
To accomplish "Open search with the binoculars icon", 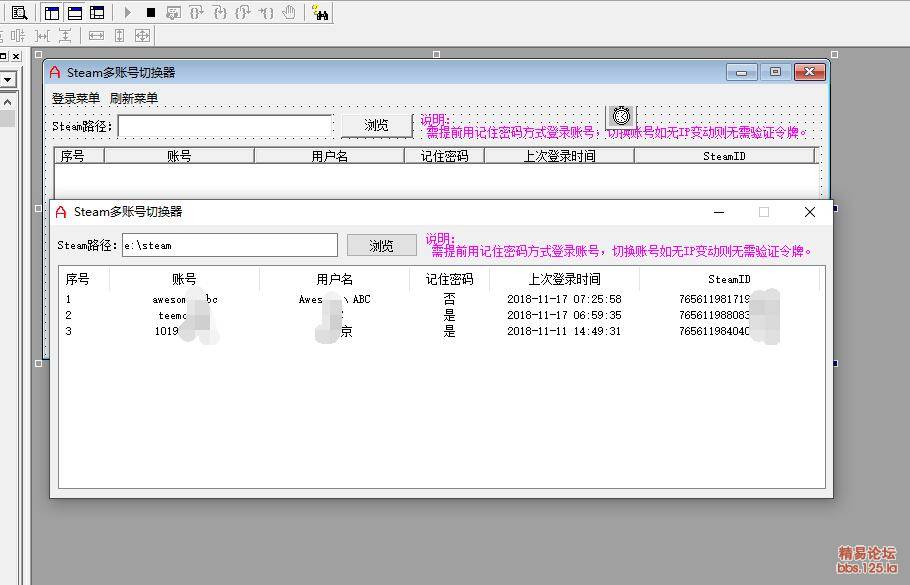I will pos(320,12).
